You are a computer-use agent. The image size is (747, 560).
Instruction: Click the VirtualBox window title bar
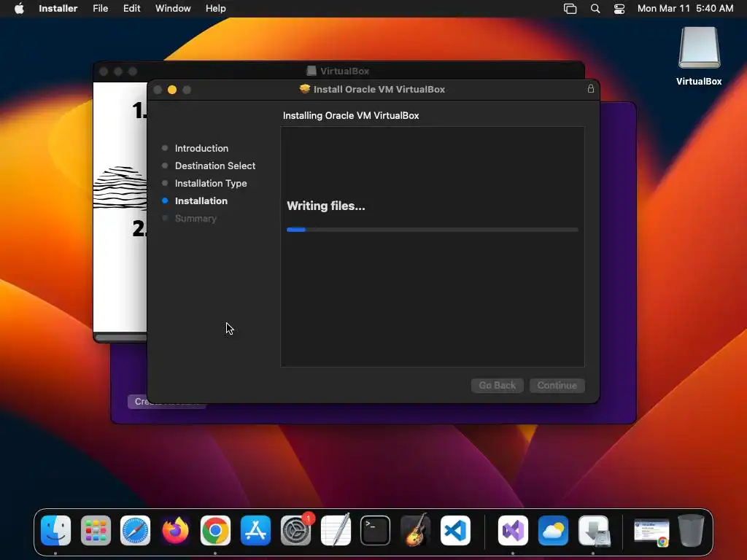coord(338,71)
